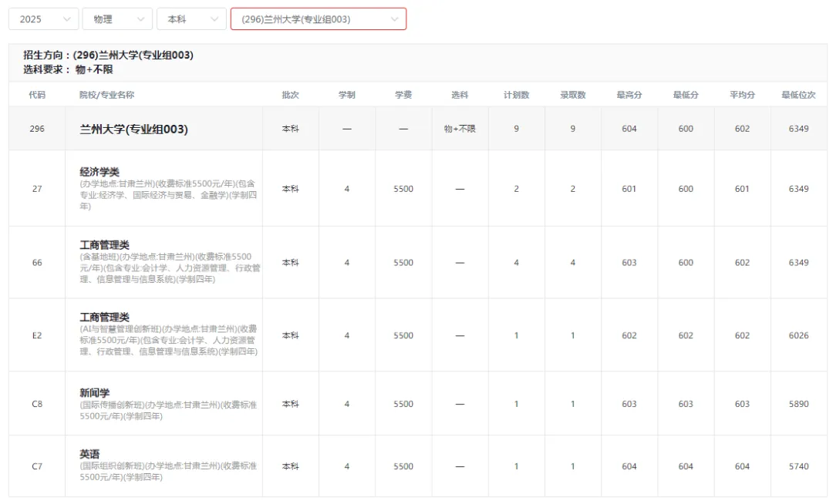Screen dimensions: 833x504
Task: Click average score 604 in 英语 row
Action: tap(742, 466)
